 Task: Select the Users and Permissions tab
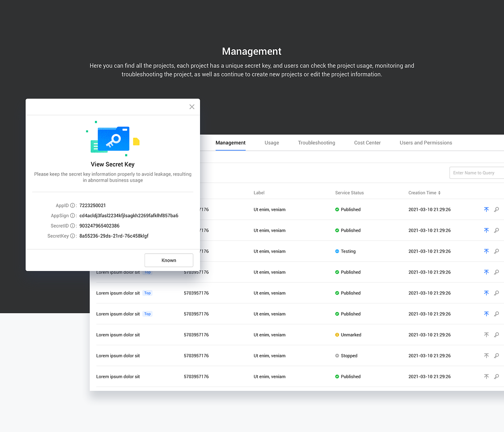point(426,143)
